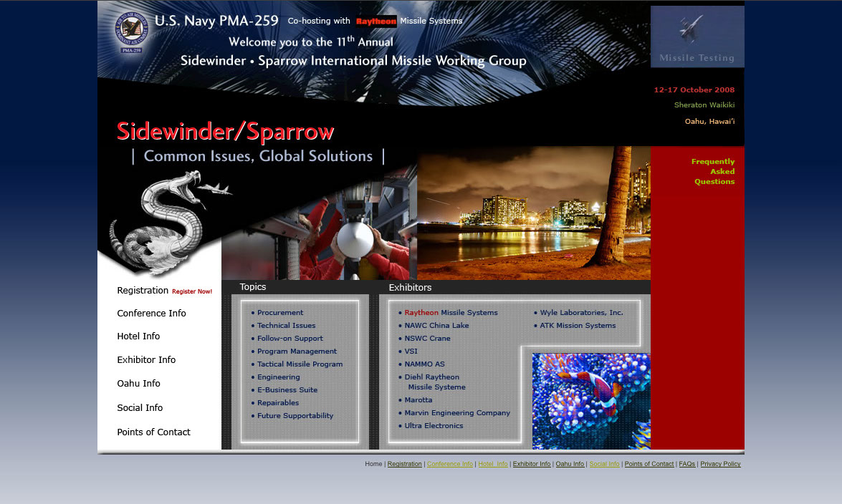The image size is (842, 504).
Task: Open Oahu Info in the left menu
Action: (x=138, y=384)
